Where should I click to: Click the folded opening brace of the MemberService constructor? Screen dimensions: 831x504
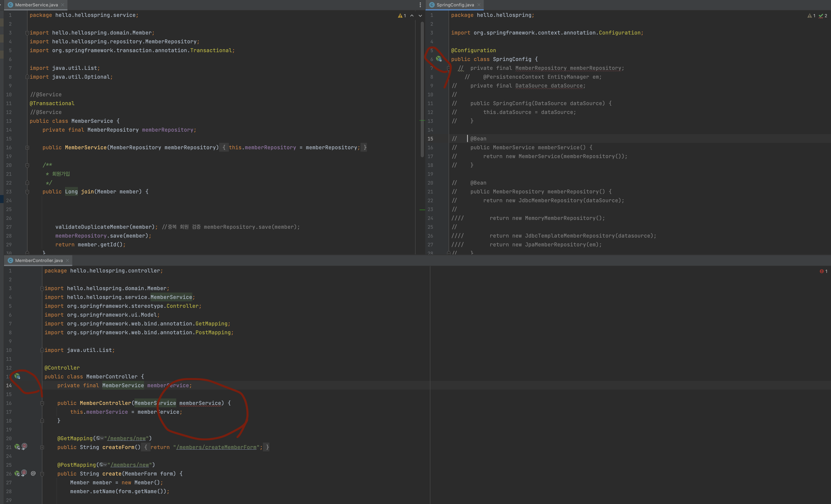224,147
